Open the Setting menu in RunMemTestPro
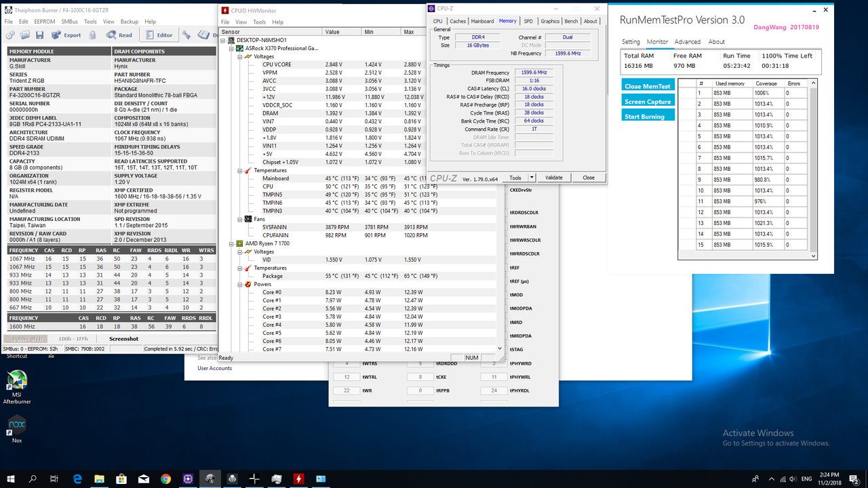 tap(631, 42)
